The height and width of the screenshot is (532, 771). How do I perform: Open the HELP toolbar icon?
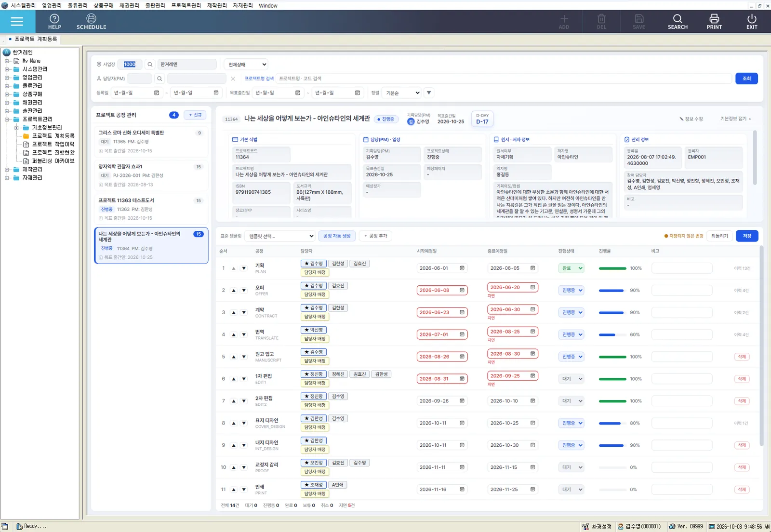tap(54, 22)
